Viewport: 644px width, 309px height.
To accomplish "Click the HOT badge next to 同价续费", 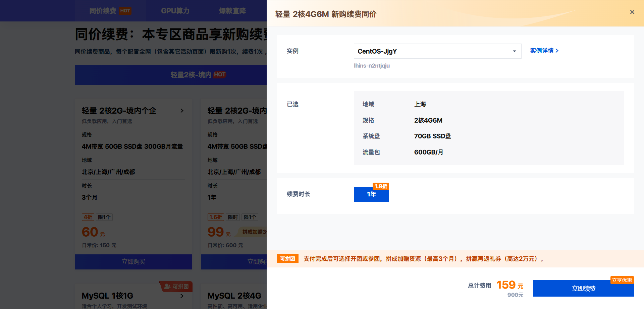I will [125, 11].
